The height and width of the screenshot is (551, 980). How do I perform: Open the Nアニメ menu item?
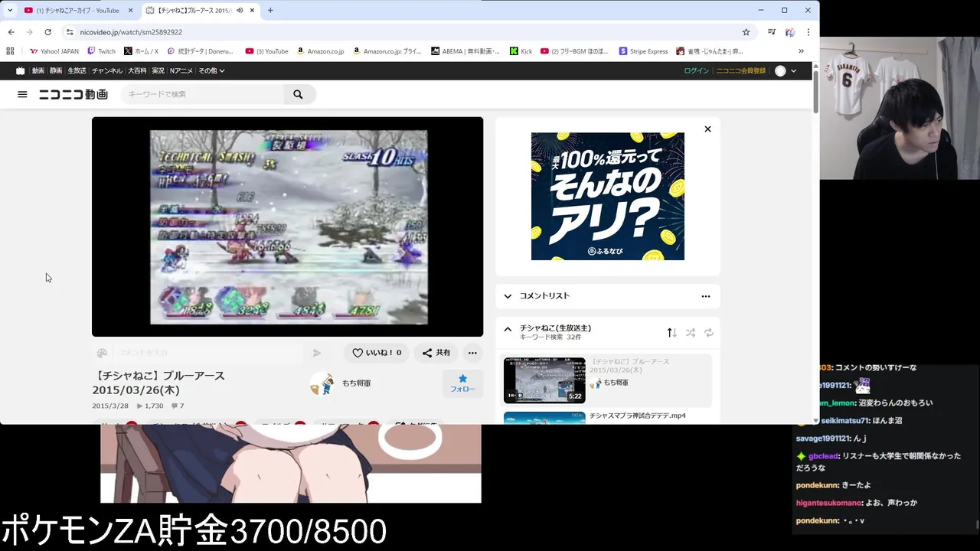tap(181, 70)
